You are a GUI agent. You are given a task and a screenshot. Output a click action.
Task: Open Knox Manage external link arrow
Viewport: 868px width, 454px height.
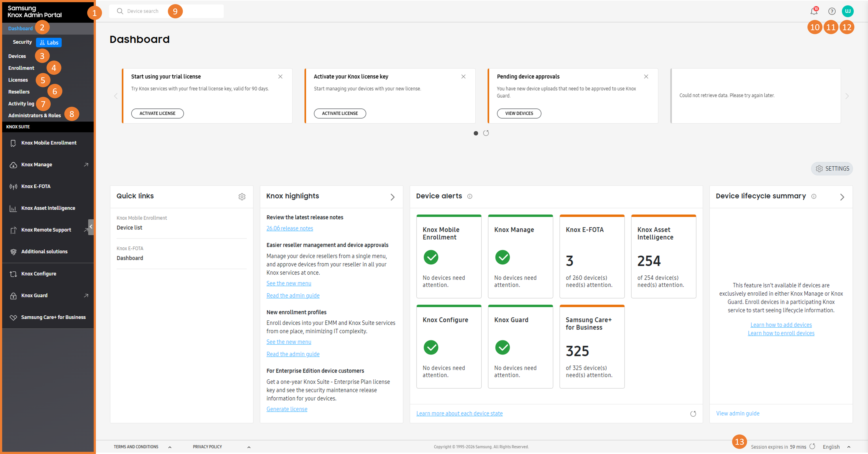pyautogui.click(x=86, y=165)
